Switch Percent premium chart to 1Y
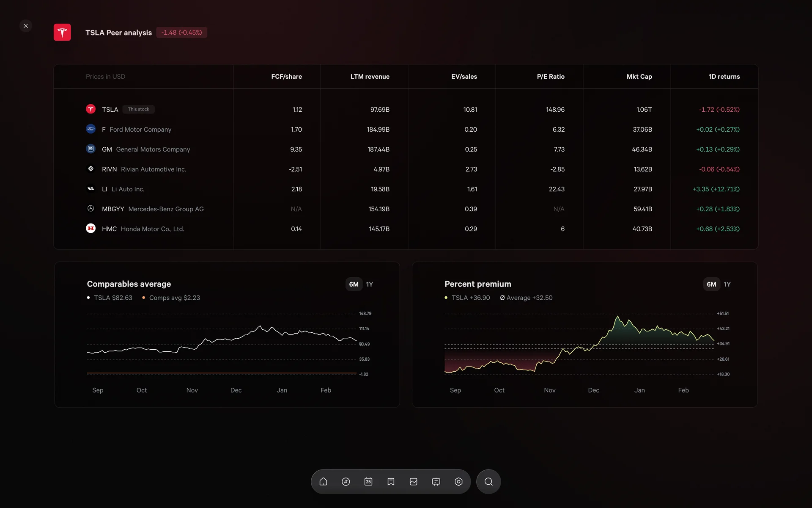812x508 pixels. pyautogui.click(x=727, y=284)
